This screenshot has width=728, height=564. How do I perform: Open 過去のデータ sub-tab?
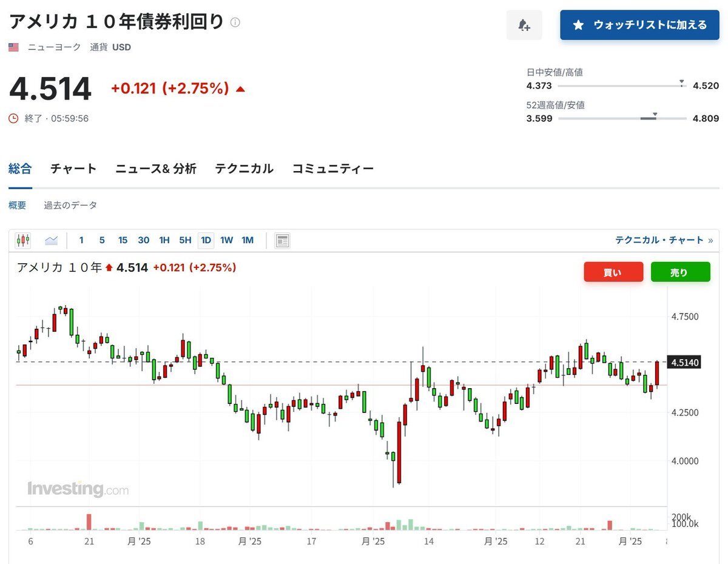point(70,205)
